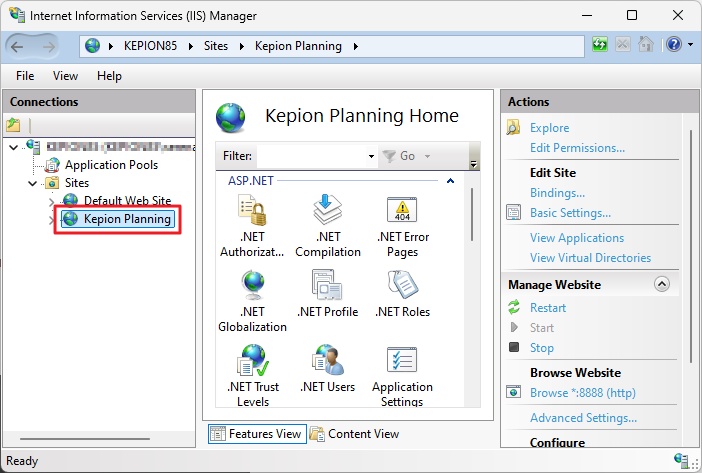Select Default Web Site in tree

[128, 200]
